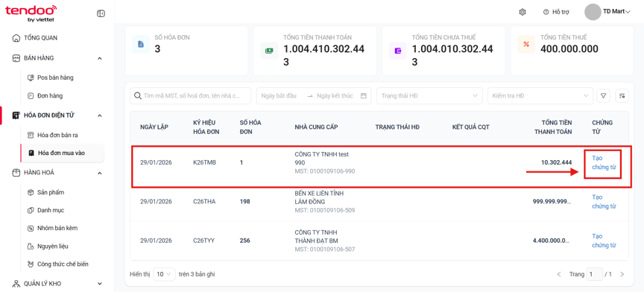Open the date picker calendar icon
This screenshot has width=644, height=292.
364,95
